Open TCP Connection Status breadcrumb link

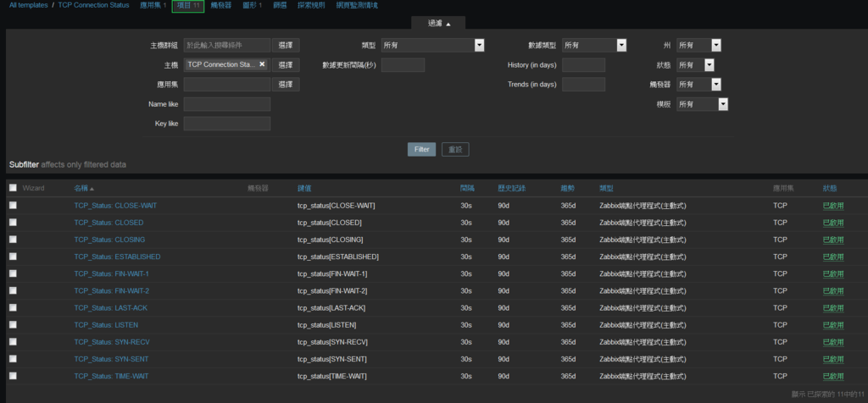pyautogui.click(x=93, y=5)
